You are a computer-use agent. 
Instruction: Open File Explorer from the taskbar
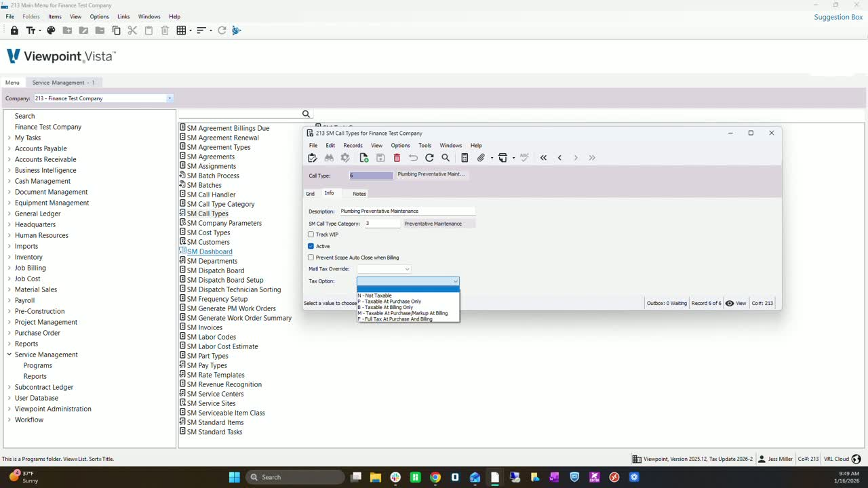click(376, 477)
